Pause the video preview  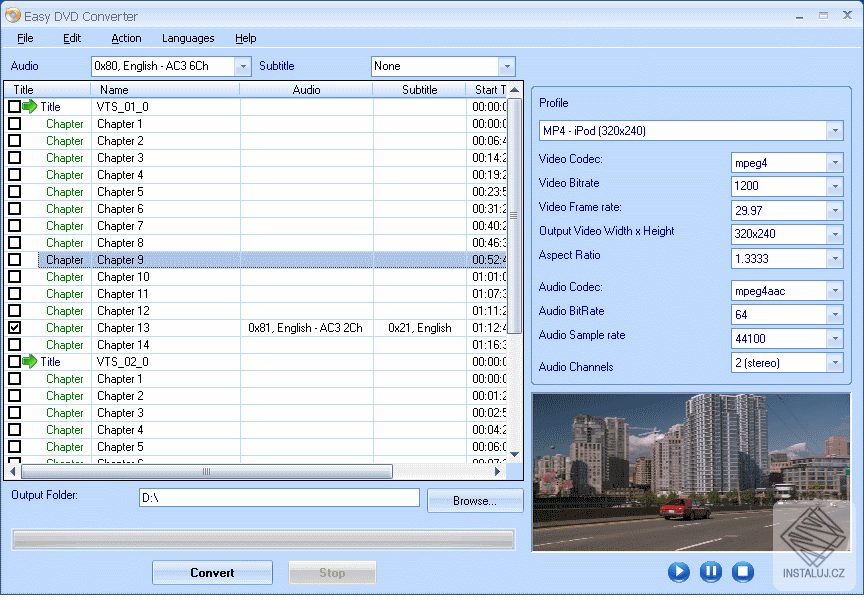(711, 572)
